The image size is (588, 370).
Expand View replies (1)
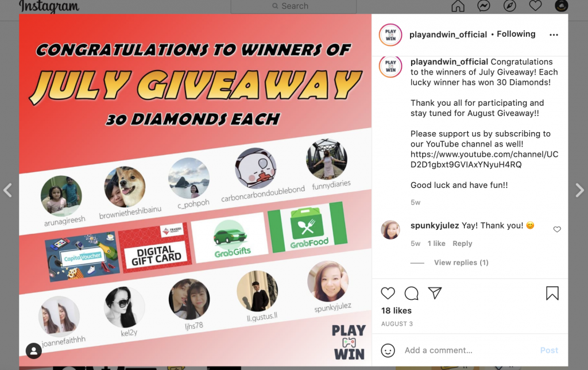tap(461, 263)
